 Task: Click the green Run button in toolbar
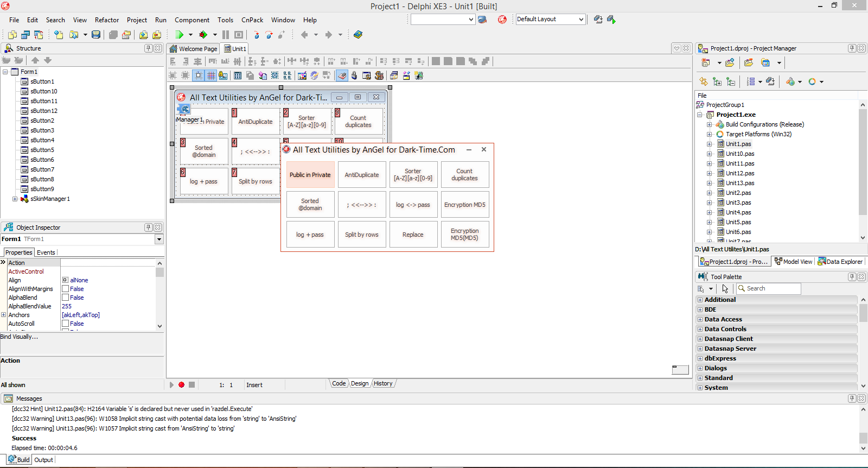(x=179, y=35)
